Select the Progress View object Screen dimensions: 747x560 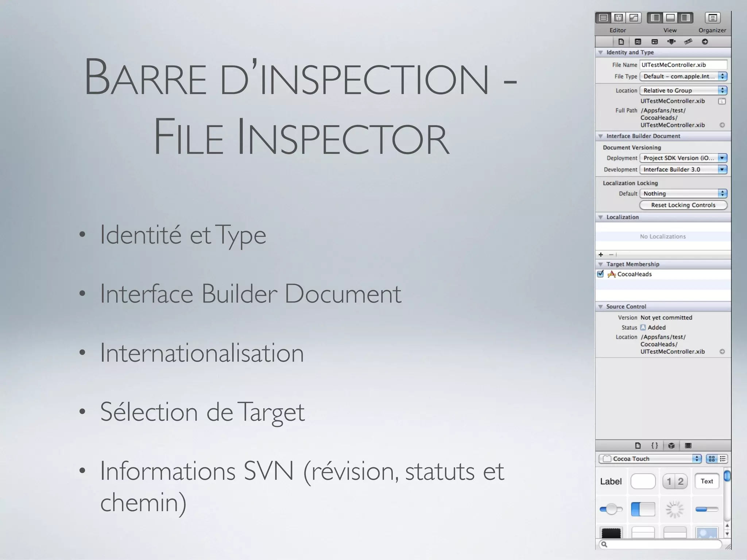(x=707, y=509)
